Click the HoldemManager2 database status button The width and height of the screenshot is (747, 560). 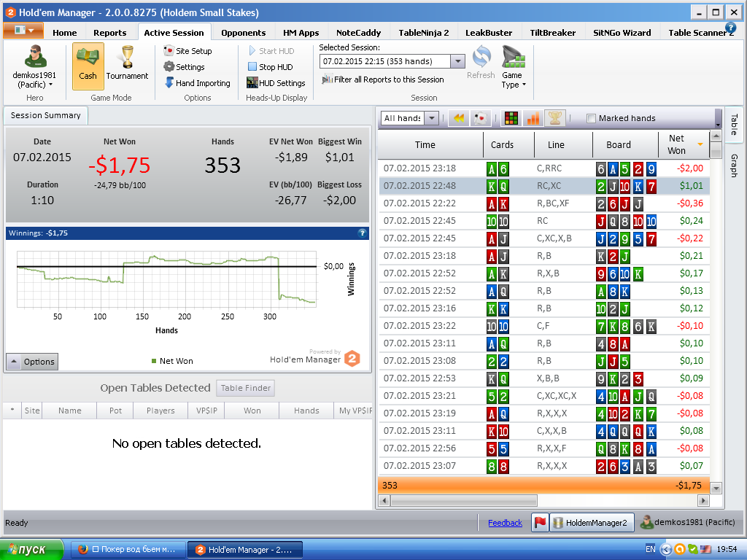click(592, 522)
